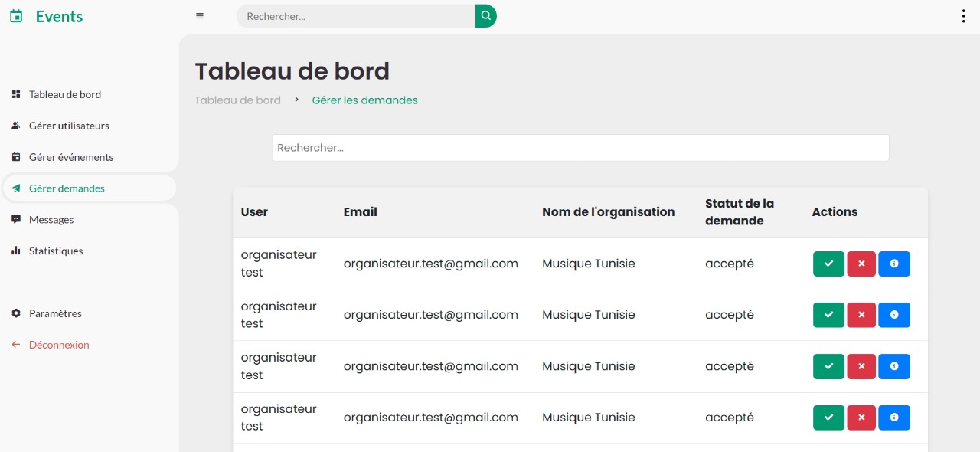Open Gérer événements sidebar item
Viewport: 980px width, 452px height.
click(71, 157)
